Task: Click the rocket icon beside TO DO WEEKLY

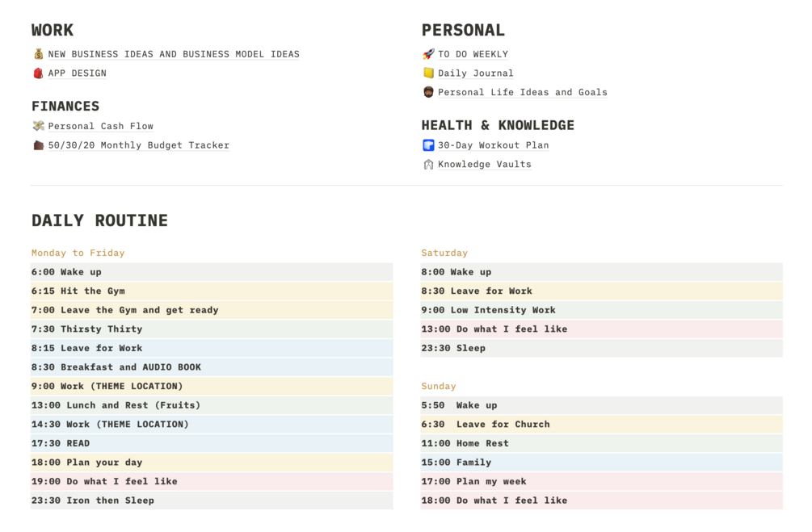Action: click(428, 54)
